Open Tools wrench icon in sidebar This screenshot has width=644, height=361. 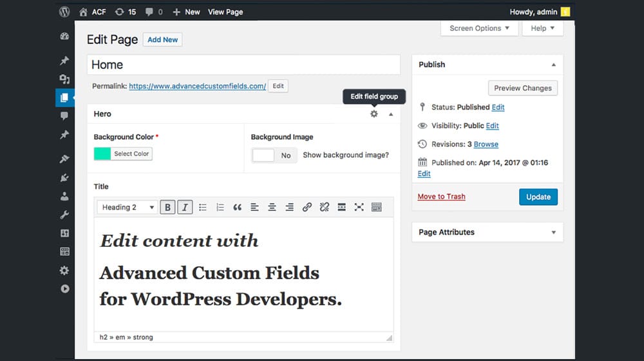pos(64,215)
